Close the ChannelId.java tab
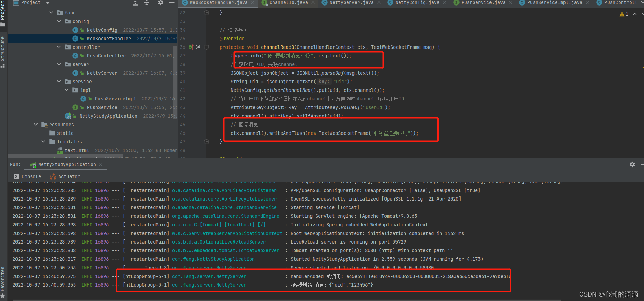Screen dimensions: 644x301 [x=313, y=3]
